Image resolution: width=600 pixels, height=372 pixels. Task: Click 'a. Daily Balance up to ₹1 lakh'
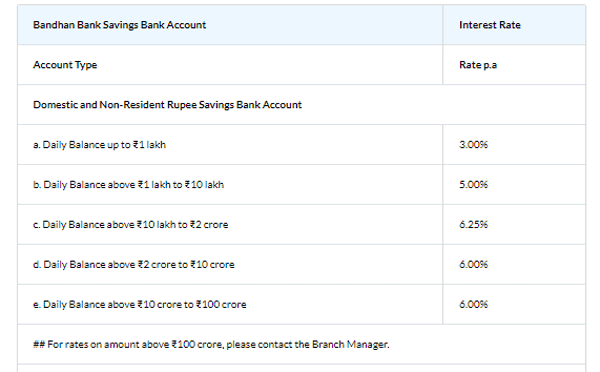tap(99, 145)
